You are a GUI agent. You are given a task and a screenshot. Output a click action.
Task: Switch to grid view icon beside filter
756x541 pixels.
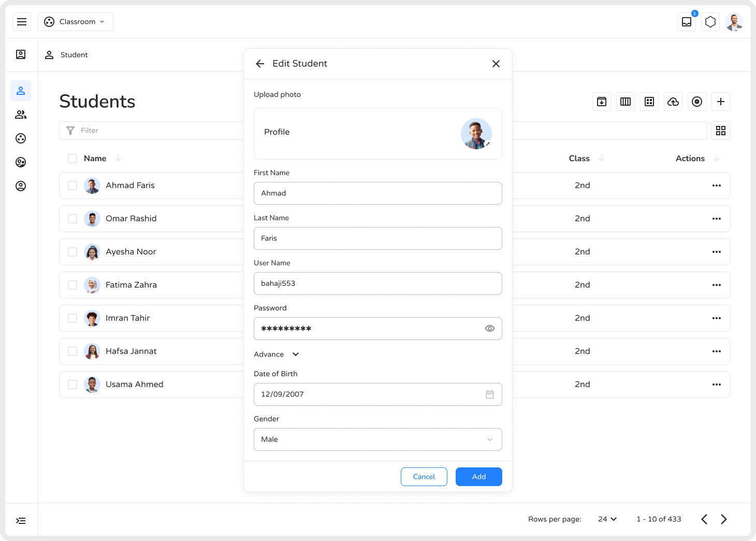tap(720, 131)
